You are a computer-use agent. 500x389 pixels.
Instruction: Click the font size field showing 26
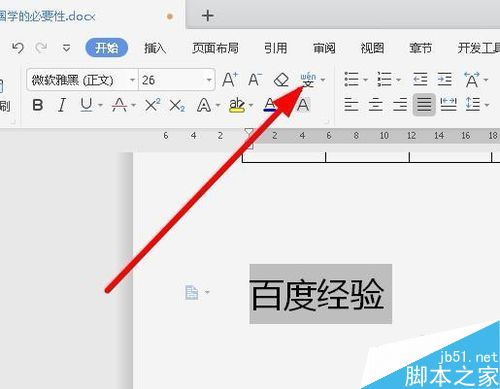[x=171, y=80]
